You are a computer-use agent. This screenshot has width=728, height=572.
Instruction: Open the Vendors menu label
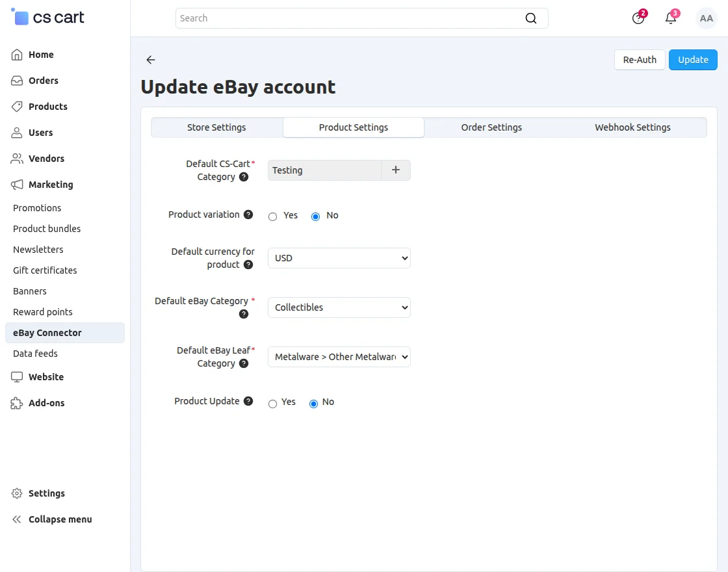(46, 159)
